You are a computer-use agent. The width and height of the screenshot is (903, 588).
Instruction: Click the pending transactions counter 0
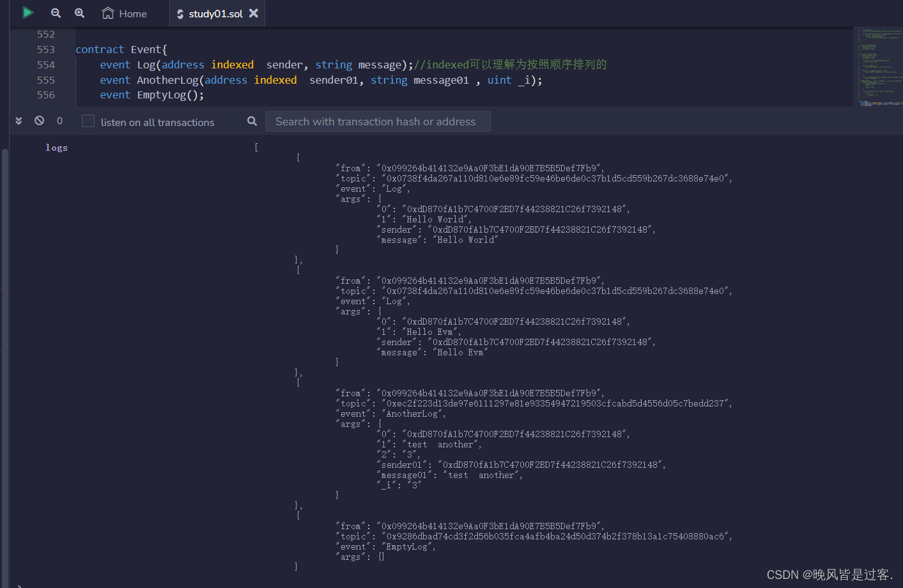(x=60, y=121)
